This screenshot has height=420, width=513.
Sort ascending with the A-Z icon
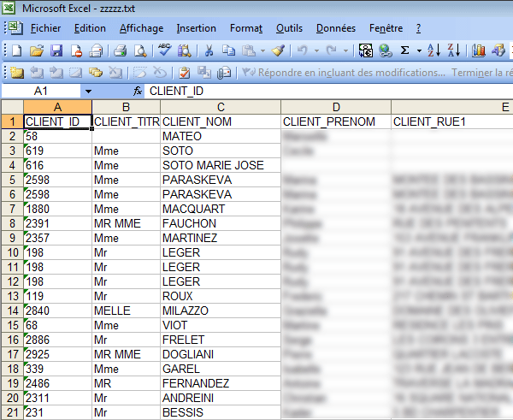[x=433, y=50]
